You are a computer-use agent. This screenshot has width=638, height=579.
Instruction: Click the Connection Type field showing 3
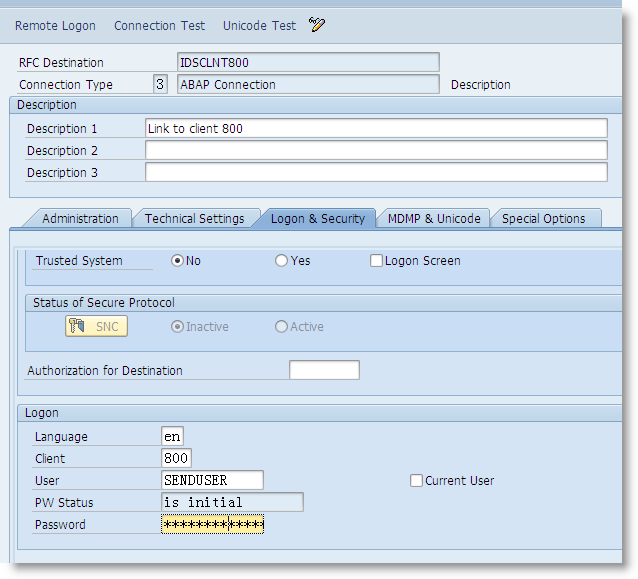(x=160, y=84)
